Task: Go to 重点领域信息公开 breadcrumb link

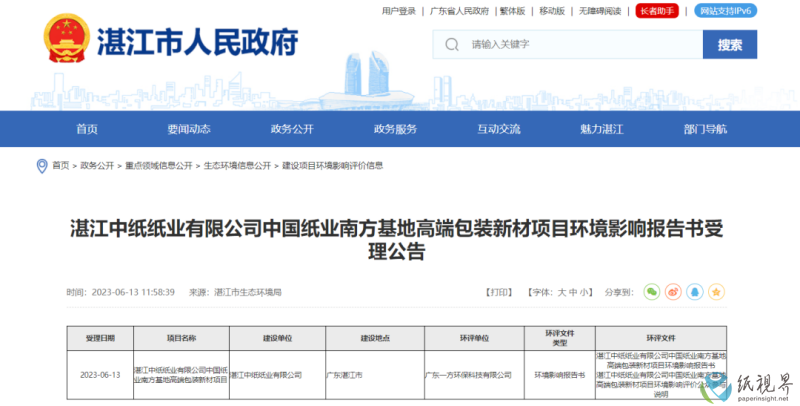Action: (x=159, y=165)
